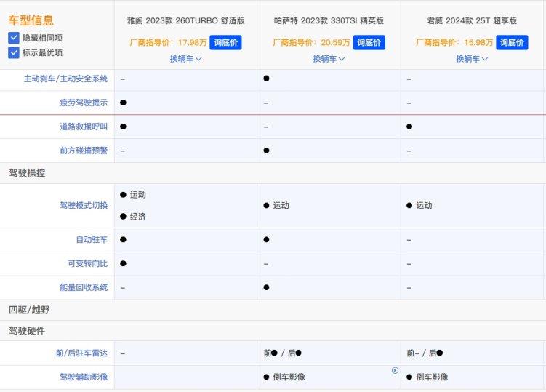The height and width of the screenshot is (392, 546).
Task: Play the 驾驶辅助影像 video icon for 帕萨特
Action: [395, 370]
